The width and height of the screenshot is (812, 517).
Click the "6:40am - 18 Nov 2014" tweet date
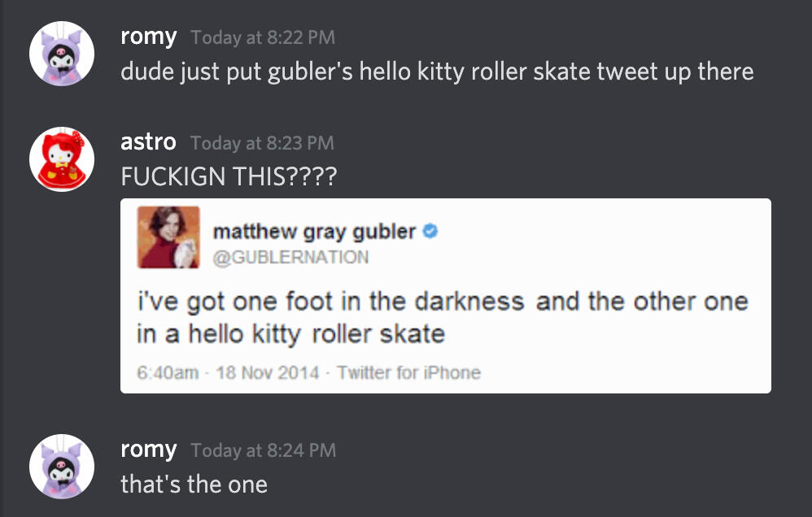click(228, 373)
